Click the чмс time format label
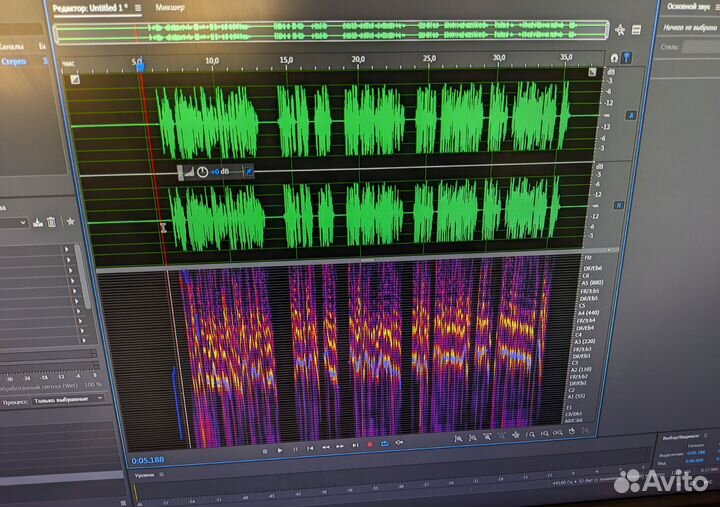Screen dimensions: 720x507 point(68,64)
